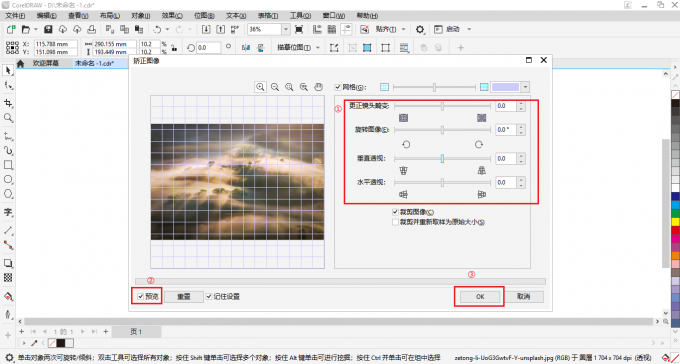The height and width of the screenshot is (364, 680).
Task: Toggle the 预览 preview checkbox
Action: (x=141, y=297)
